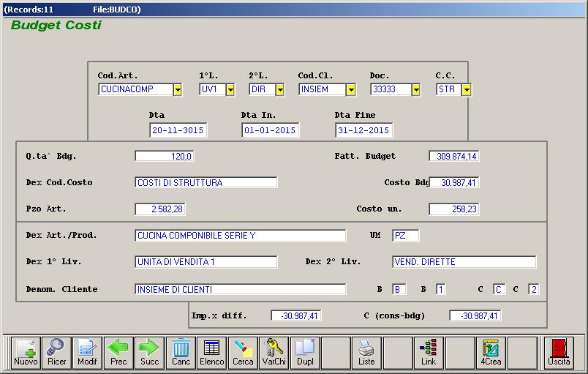Click the empty toolbar button right of Link
The height and width of the screenshot is (374, 588).
coord(460,353)
